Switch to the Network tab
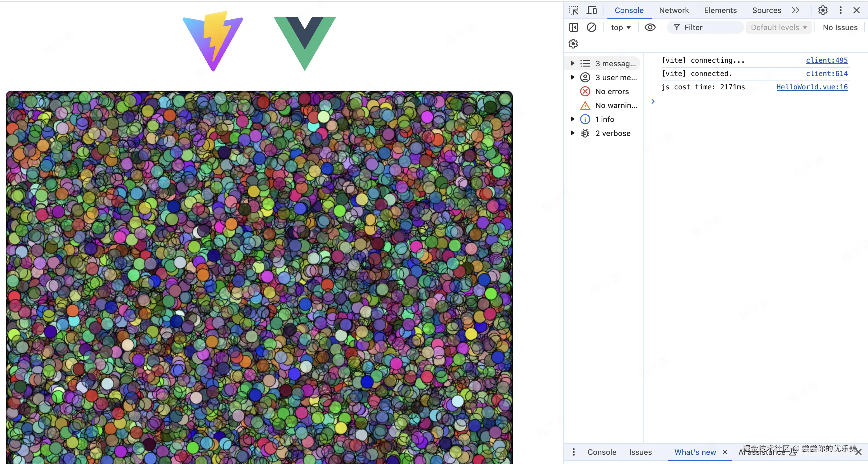Image resolution: width=868 pixels, height=464 pixels. coord(674,10)
